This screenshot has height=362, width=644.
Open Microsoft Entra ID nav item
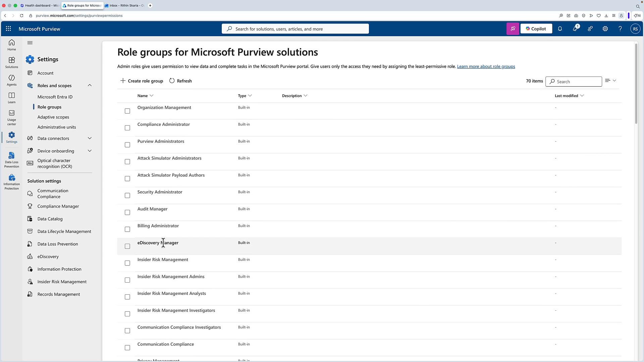pos(55,97)
